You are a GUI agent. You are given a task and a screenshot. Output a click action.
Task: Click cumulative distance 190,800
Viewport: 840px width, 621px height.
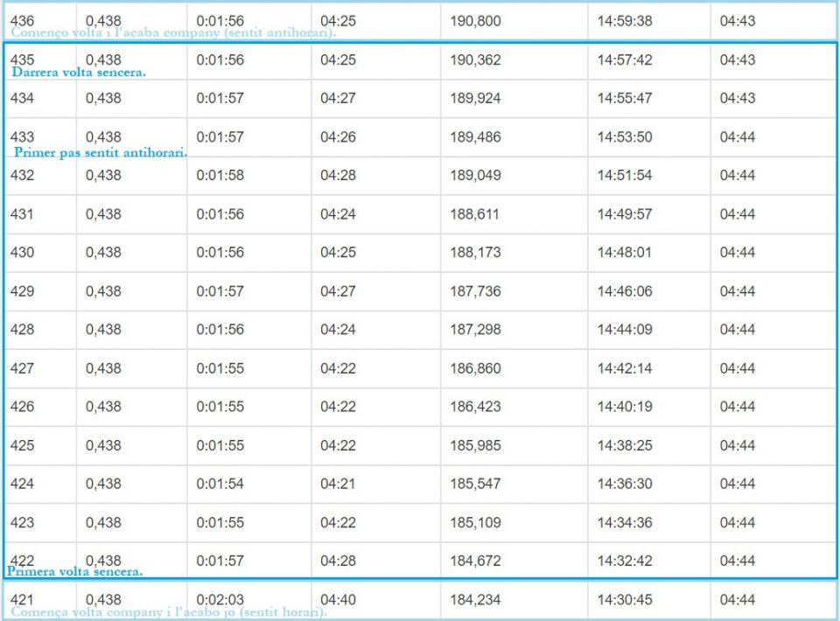click(475, 21)
